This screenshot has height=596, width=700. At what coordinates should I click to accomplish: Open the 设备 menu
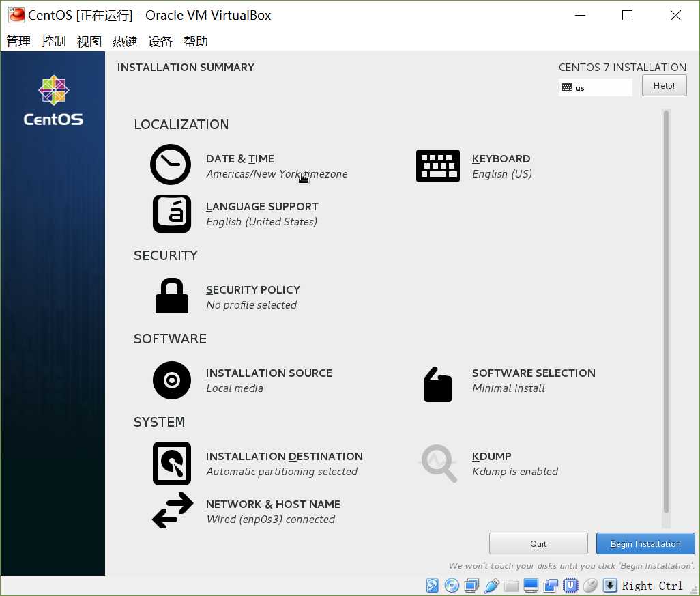pos(160,42)
